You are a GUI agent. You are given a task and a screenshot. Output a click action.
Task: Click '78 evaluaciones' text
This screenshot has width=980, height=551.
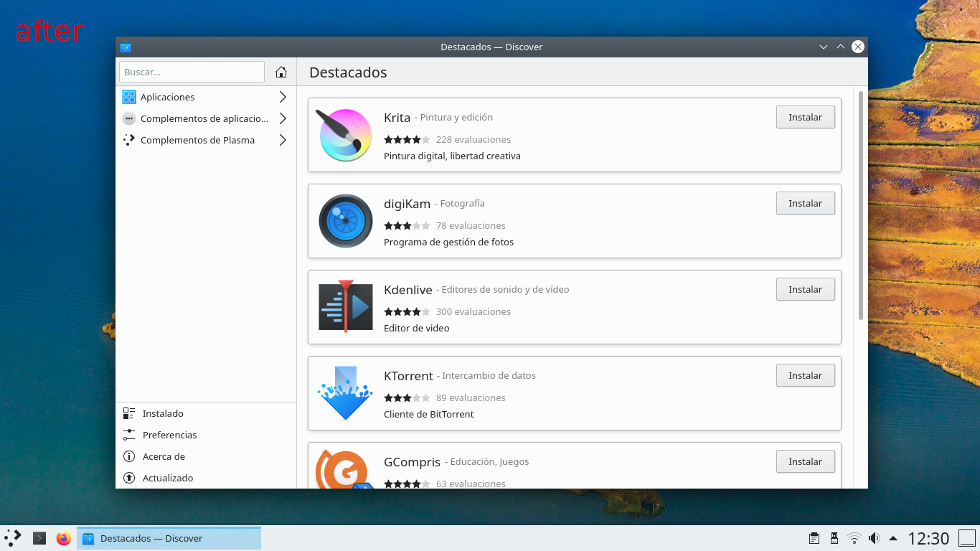click(471, 225)
